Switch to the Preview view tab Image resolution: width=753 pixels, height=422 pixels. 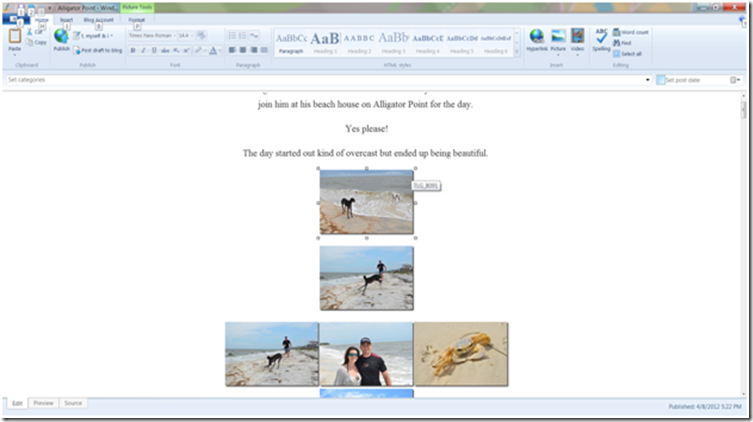click(x=43, y=403)
